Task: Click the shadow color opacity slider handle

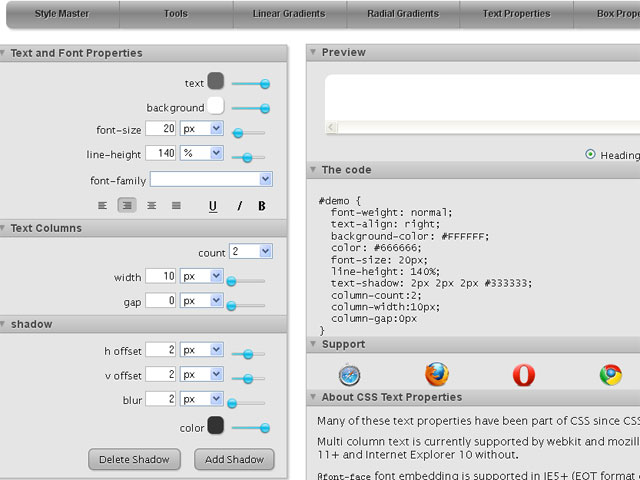Action: [265, 428]
